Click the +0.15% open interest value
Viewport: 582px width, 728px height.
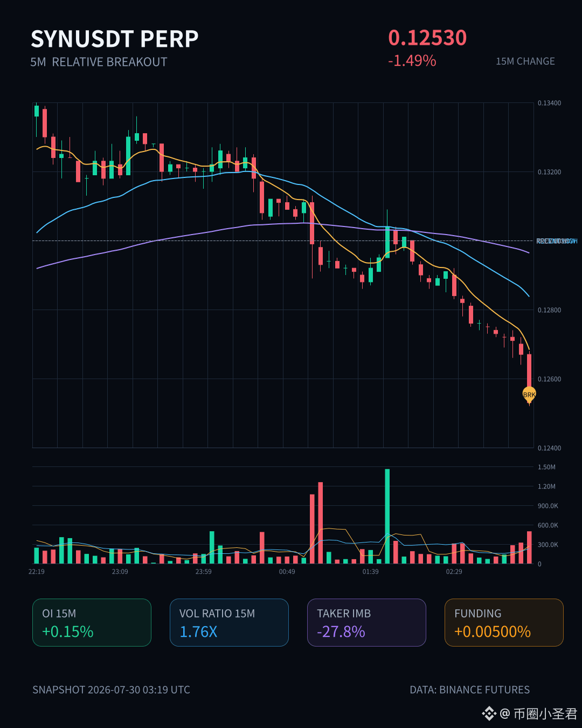tap(68, 631)
